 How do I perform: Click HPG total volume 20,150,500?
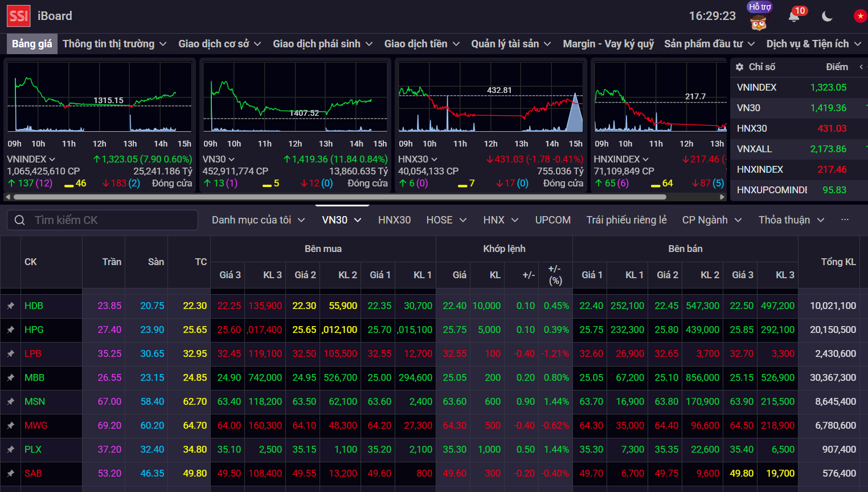click(833, 330)
